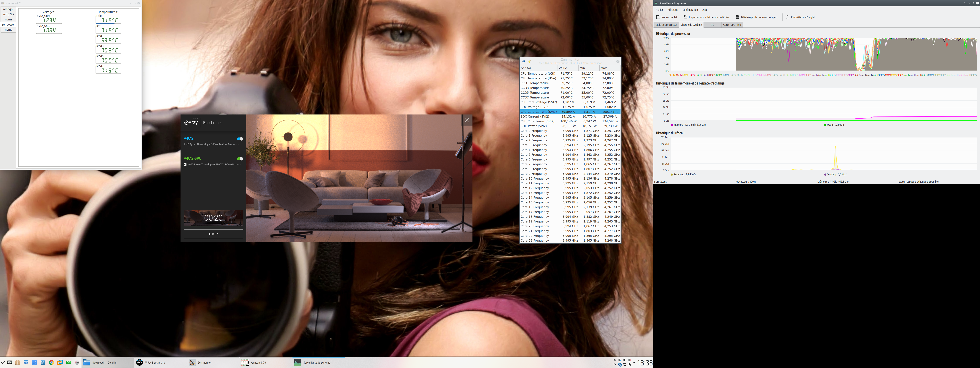The image size is (980, 368).
Task: Open the Fichier menu
Action: pyautogui.click(x=659, y=10)
